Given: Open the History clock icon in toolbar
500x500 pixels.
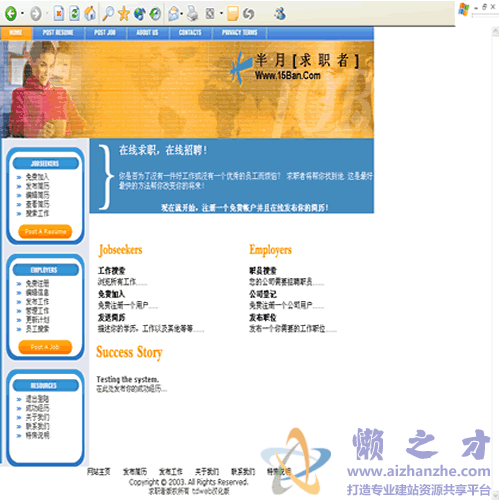Looking at the screenshot, I should [x=155, y=14].
